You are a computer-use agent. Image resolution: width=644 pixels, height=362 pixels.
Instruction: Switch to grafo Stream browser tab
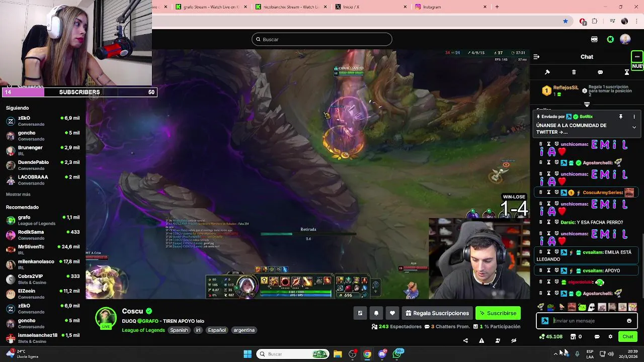tap(211, 7)
